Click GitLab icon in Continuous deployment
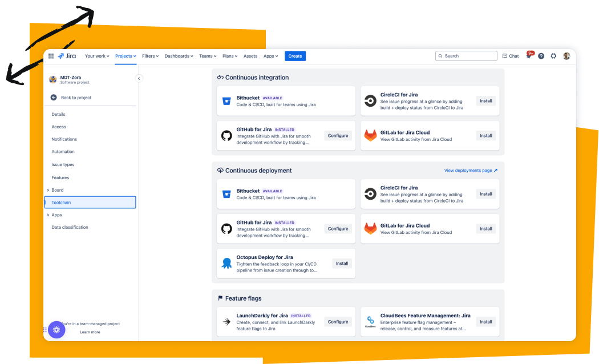This screenshot has height=364, width=599. point(370,228)
